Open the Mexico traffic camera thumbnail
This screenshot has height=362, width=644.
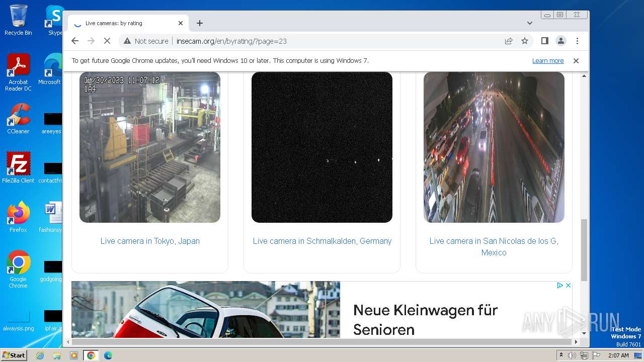[x=494, y=147]
